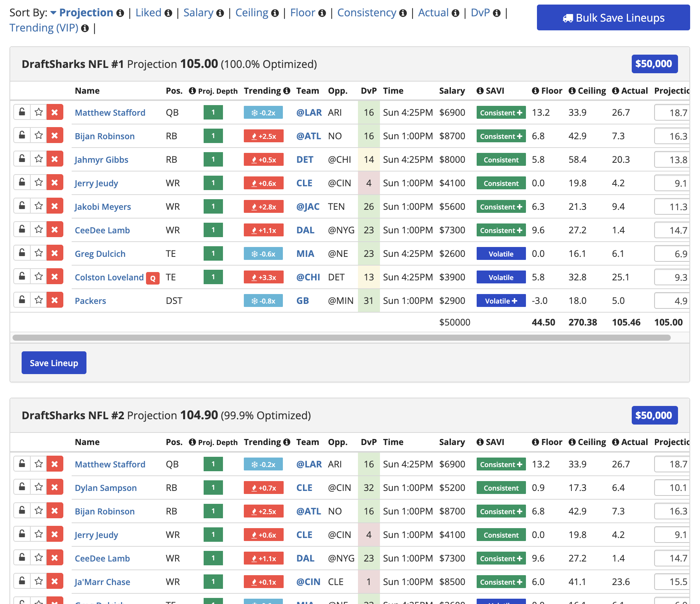Sort lineups by Projection
The width and height of the screenshot is (700, 604).
tap(86, 13)
